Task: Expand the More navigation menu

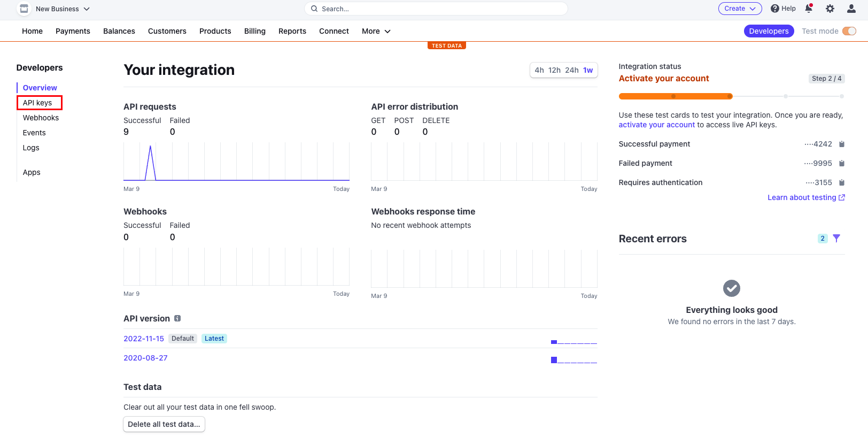Action: (x=376, y=31)
